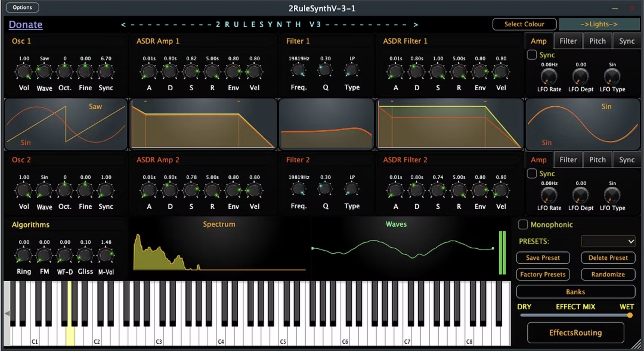Open the PRESETS dropdown list
Screen dimensions: 644x351
(x=608, y=241)
